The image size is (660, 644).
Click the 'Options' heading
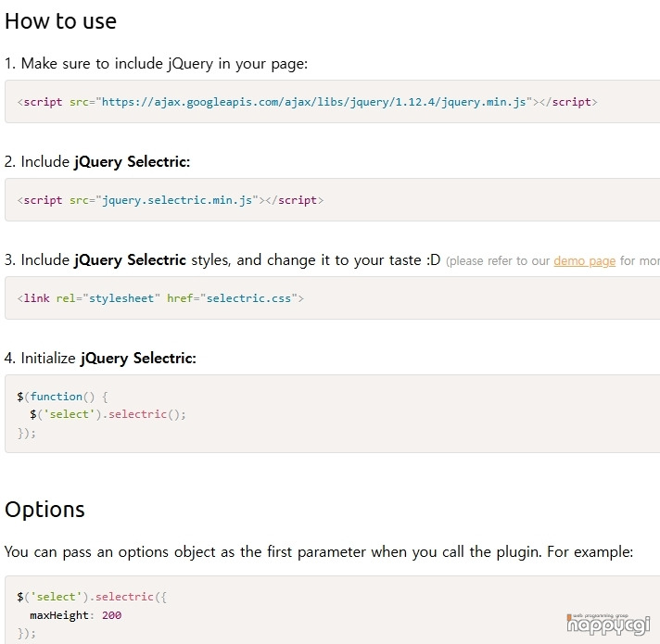[44, 510]
